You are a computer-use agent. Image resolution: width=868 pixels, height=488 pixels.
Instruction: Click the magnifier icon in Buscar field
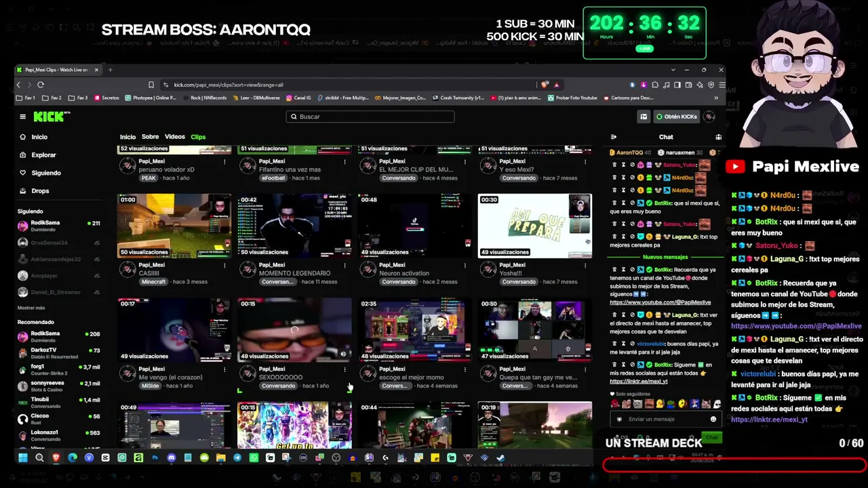(294, 117)
